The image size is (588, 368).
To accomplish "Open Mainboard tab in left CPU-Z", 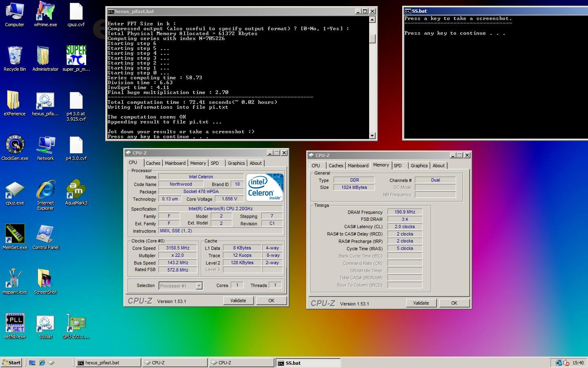I will [175, 163].
